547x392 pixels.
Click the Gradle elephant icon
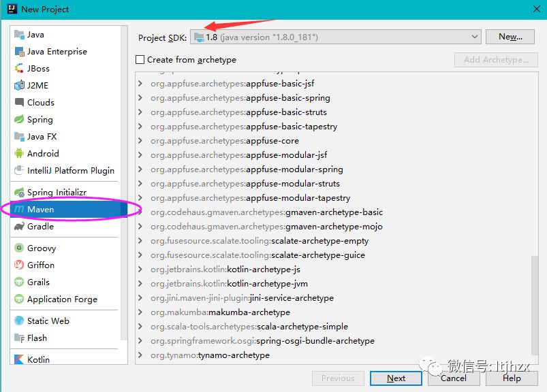(19, 226)
